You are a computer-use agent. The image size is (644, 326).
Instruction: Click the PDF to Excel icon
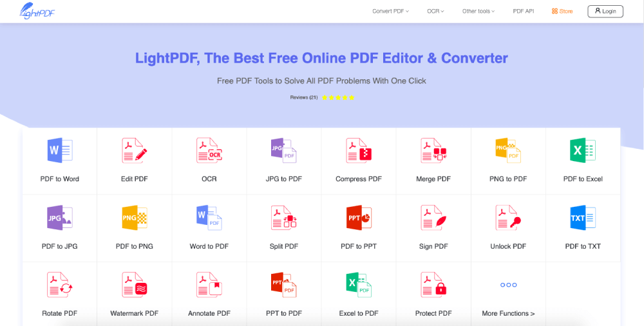click(583, 151)
